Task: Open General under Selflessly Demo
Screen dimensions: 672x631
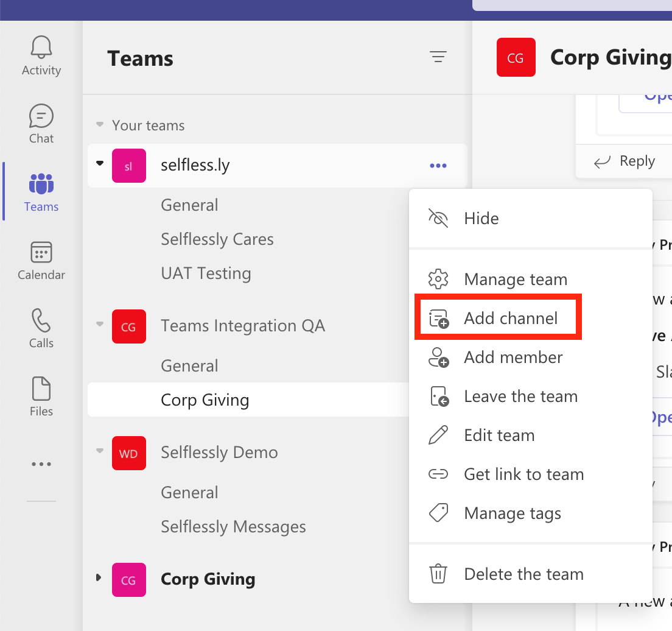Action: coord(189,493)
